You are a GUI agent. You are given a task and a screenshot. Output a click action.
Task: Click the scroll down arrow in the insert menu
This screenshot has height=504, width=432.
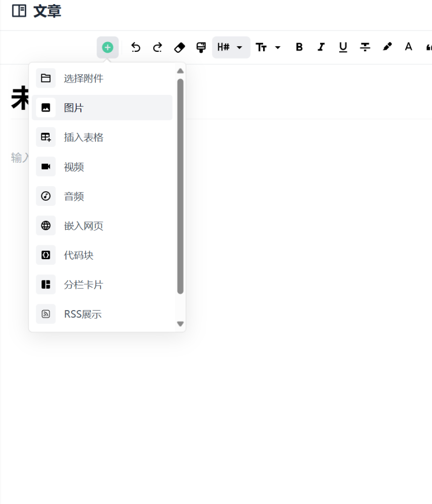[180, 324]
